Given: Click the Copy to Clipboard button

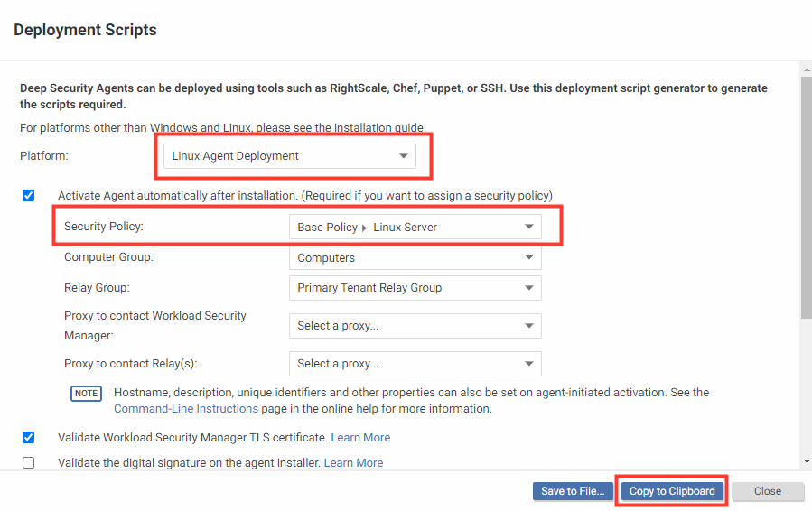Looking at the screenshot, I should 672,491.
